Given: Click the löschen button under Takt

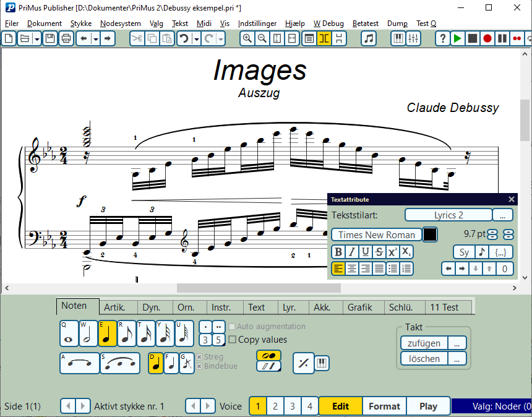Looking at the screenshot, I should pos(424,359).
